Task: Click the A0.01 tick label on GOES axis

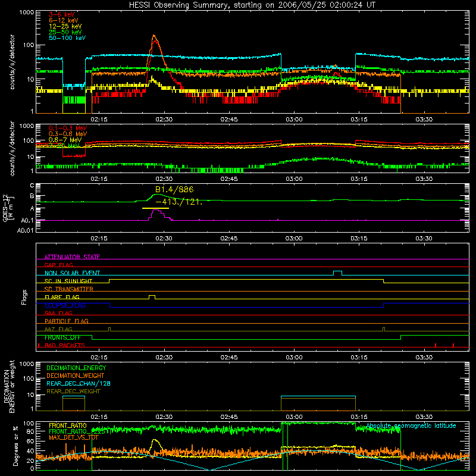Action: [26, 230]
